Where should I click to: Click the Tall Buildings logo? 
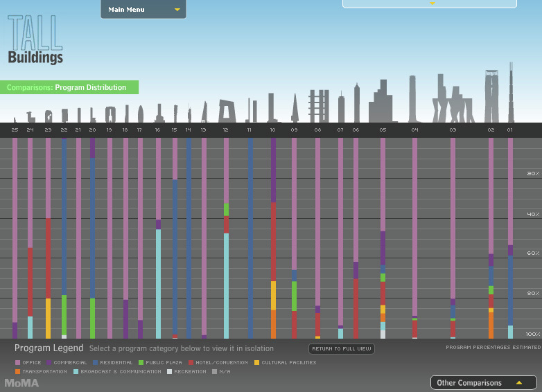point(35,39)
